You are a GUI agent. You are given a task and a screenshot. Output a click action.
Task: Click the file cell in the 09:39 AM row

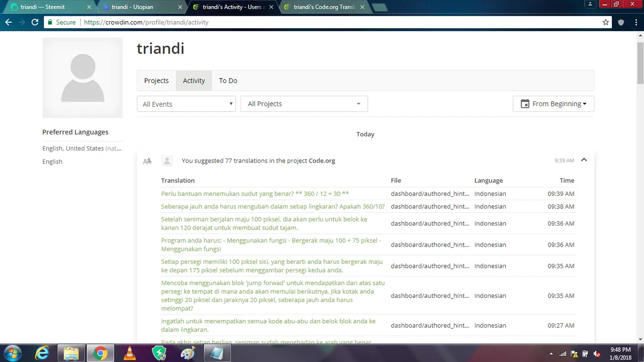pos(430,193)
